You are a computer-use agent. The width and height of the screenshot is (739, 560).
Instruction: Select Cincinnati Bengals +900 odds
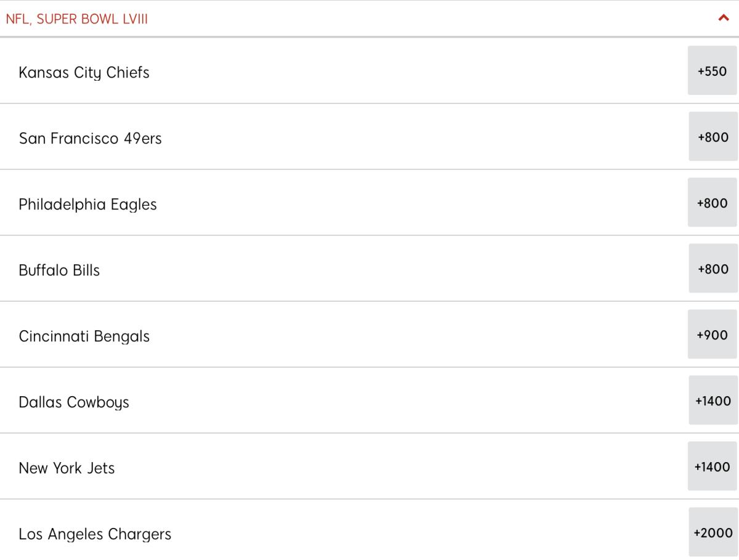[x=712, y=335]
